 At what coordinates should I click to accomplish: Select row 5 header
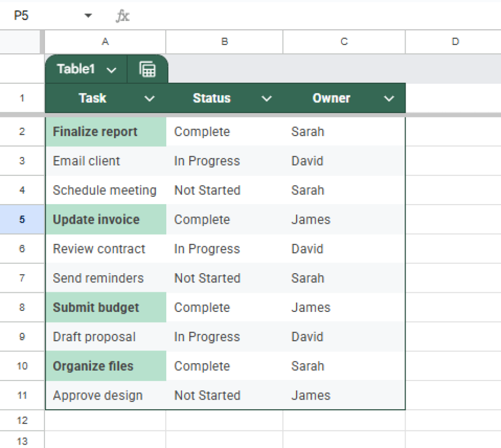coord(22,219)
